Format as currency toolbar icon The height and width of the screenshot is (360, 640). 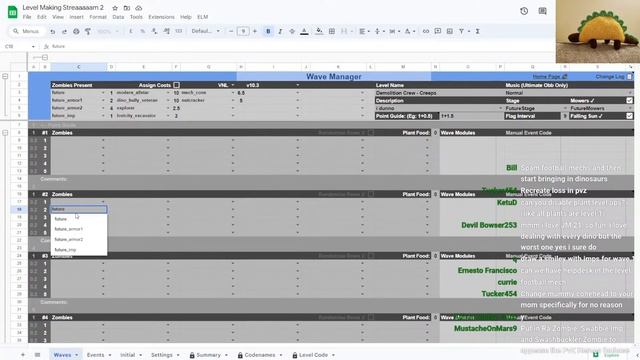click(131, 31)
